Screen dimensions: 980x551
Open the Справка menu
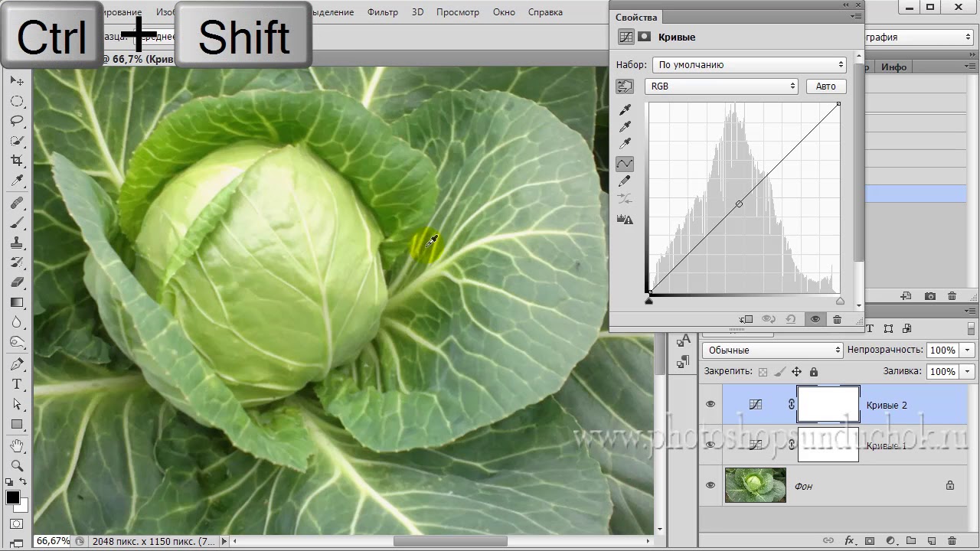[x=545, y=12]
